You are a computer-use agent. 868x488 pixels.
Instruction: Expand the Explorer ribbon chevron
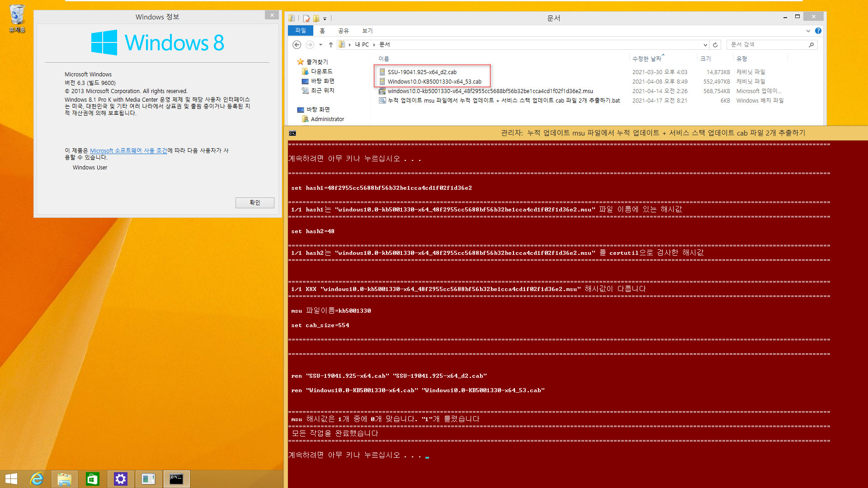click(x=808, y=31)
